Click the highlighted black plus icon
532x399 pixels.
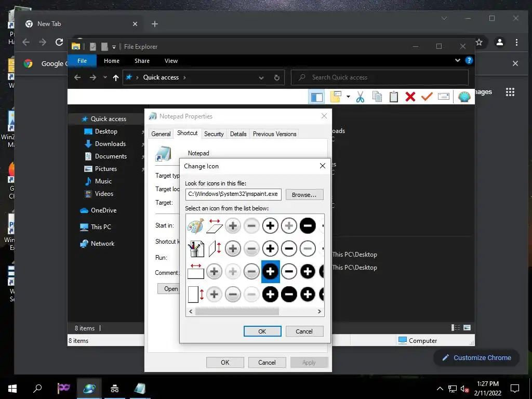(270, 271)
